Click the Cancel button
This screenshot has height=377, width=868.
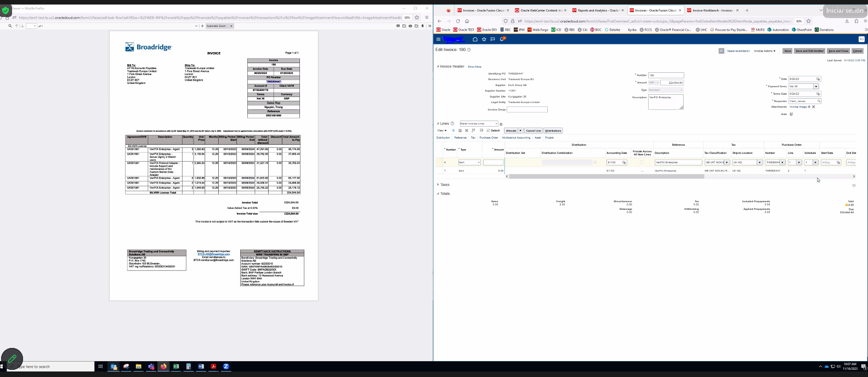tap(858, 51)
